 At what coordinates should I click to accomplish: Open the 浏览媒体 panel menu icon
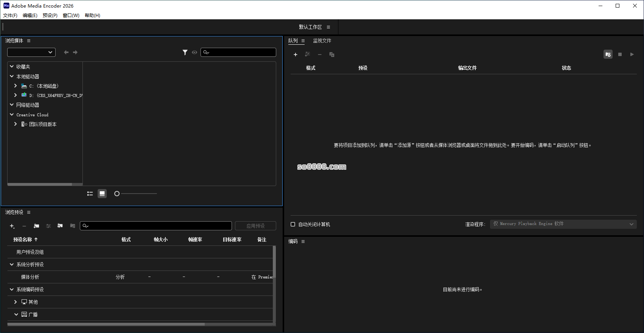coord(29,41)
